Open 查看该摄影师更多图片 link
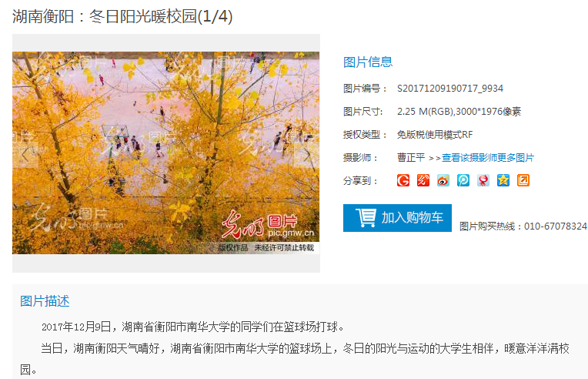This screenshot has width=588, height=379. [x=487, y=158]
